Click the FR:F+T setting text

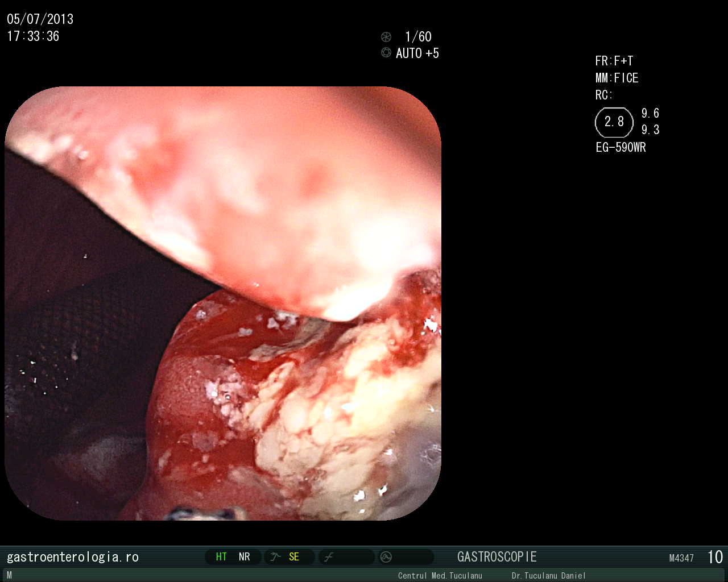(614, 61)
